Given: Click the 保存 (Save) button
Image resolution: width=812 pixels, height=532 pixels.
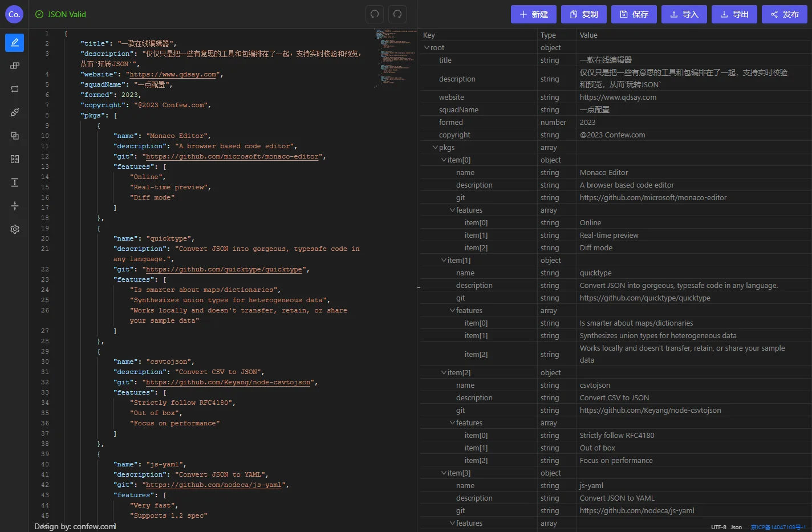Looking at the screenshot, I should click(x=634, y=14).
